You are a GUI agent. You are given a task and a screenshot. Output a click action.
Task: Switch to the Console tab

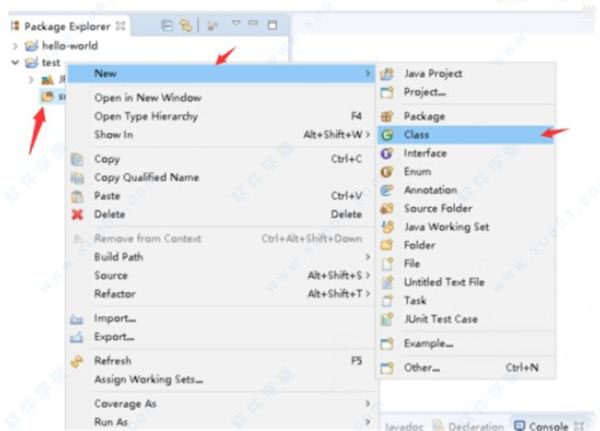(547, 425)
